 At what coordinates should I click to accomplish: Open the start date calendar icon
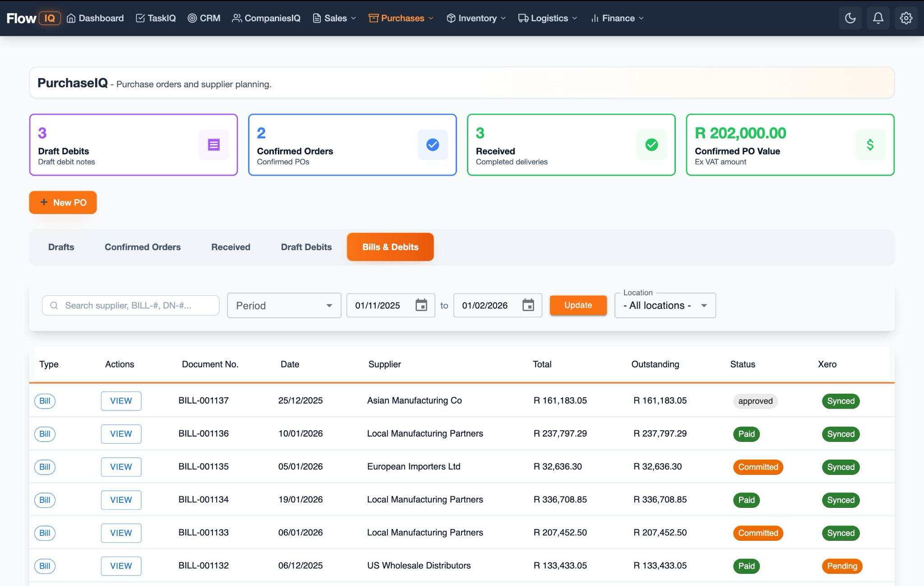[421, 305]
